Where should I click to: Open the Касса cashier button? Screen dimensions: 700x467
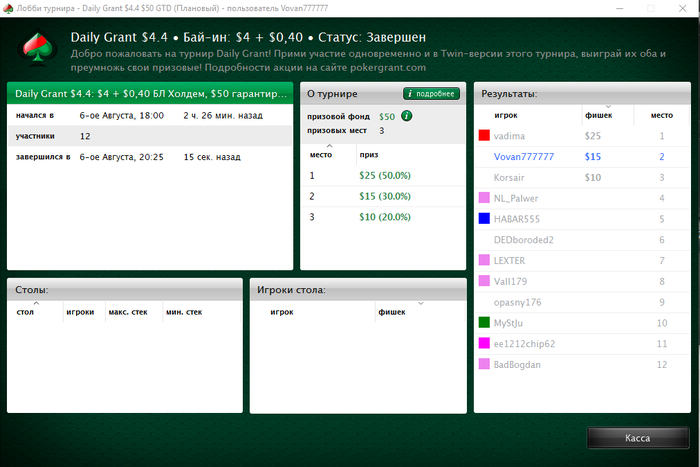click(x=638, y=438)
